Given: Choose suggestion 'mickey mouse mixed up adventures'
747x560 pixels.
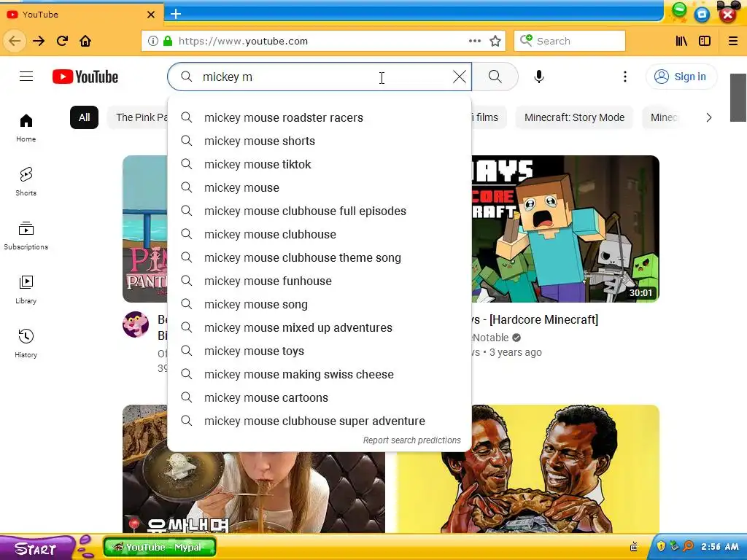Looking at the screenshot, I should pyautogui.click(x=320, y=327).
